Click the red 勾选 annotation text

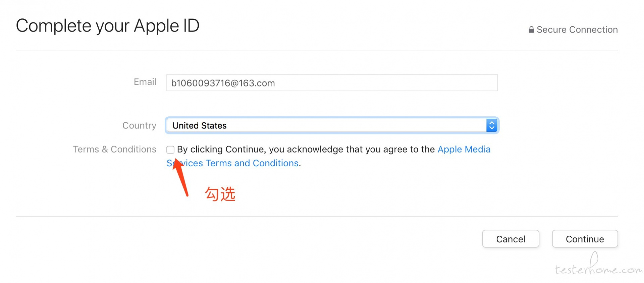(x=220, y=194)
